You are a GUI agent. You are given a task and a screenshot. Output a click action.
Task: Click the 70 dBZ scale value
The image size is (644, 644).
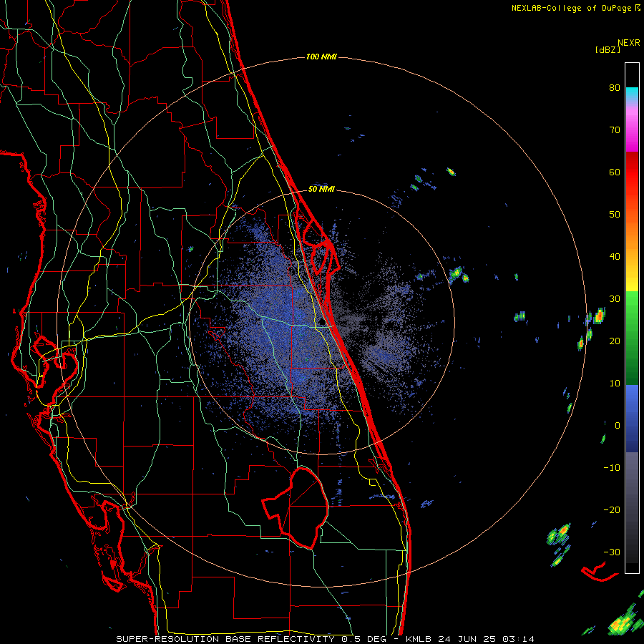[615, 130]
